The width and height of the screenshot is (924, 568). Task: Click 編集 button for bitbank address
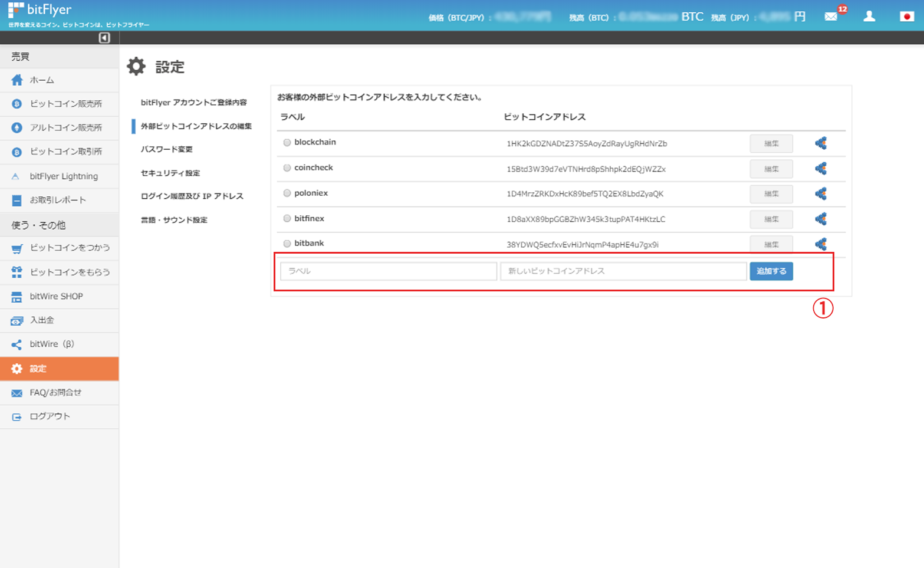click(x=771, y=244)
